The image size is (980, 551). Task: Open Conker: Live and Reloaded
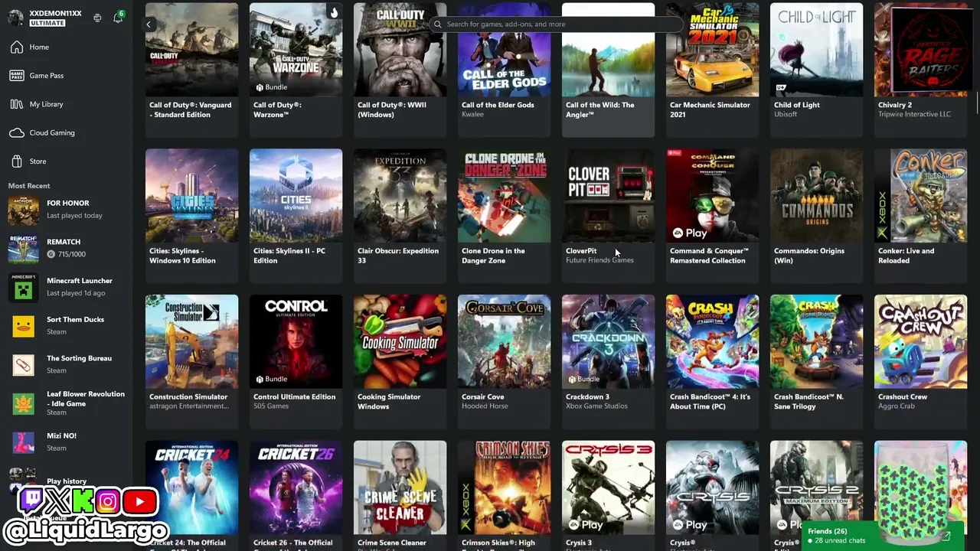[x=920, y=216]
